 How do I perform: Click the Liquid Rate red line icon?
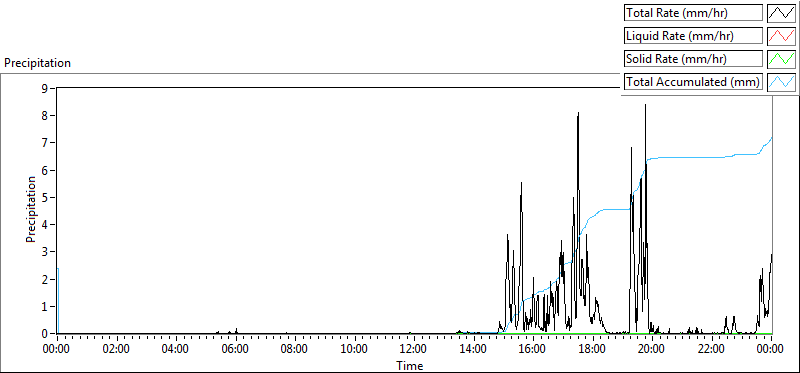click(781, 36)
